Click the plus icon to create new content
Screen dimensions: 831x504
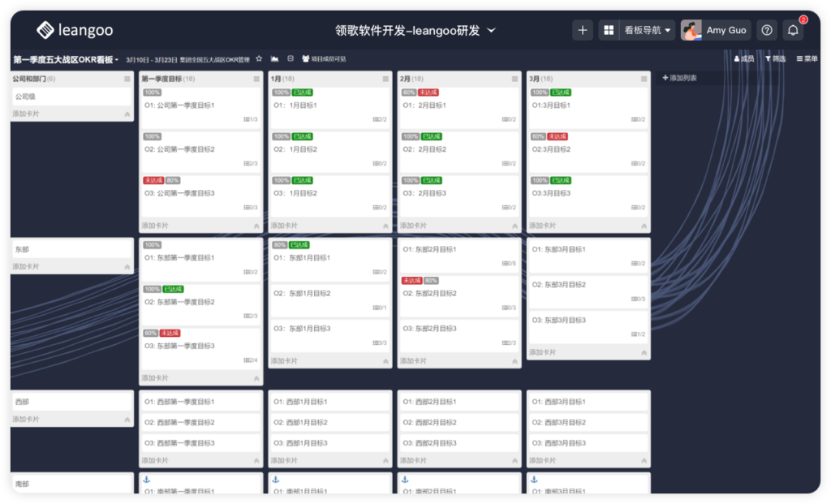click(583, 30)
